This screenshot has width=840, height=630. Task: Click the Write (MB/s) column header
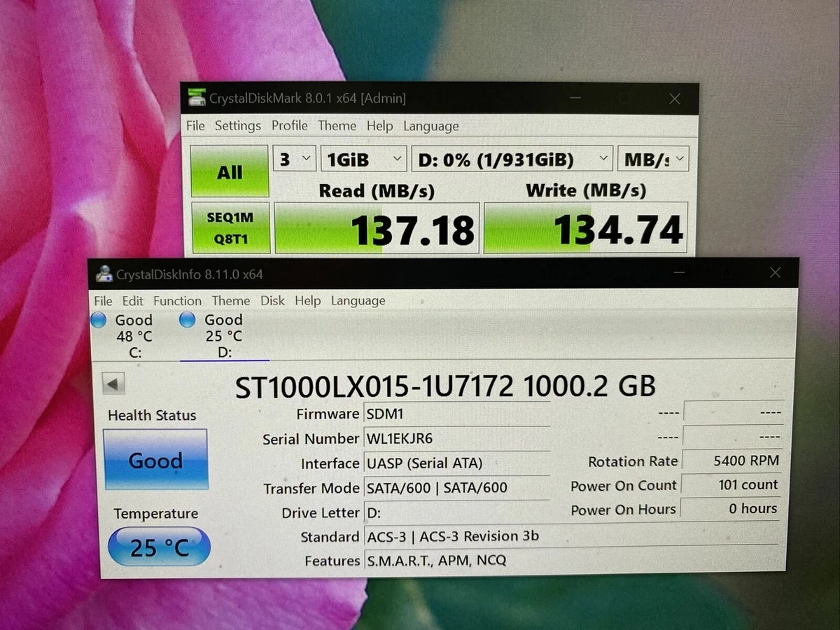click(x=585, y=190)
